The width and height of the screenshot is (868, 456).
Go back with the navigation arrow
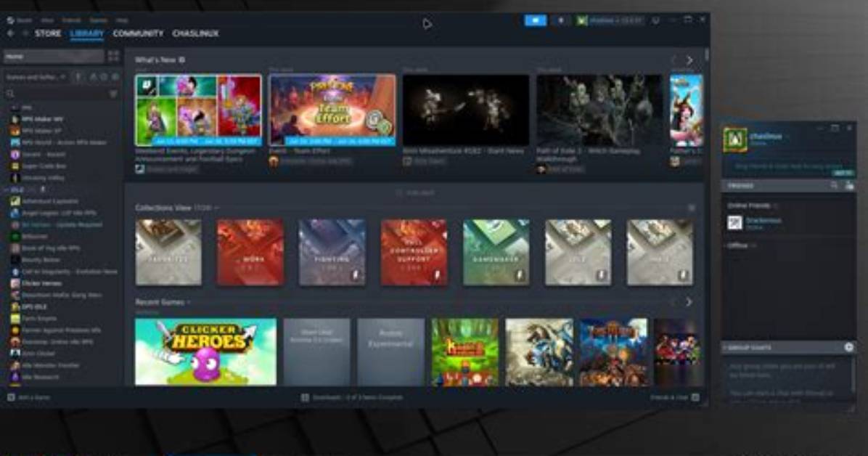[x=10, y=33]
